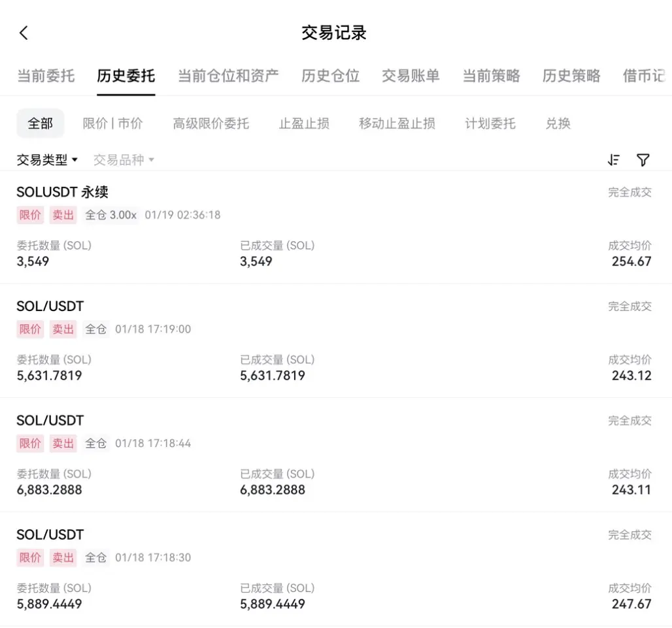
Task: Select the 限价 | 市价 filter
Action: (x=112, y=124)
